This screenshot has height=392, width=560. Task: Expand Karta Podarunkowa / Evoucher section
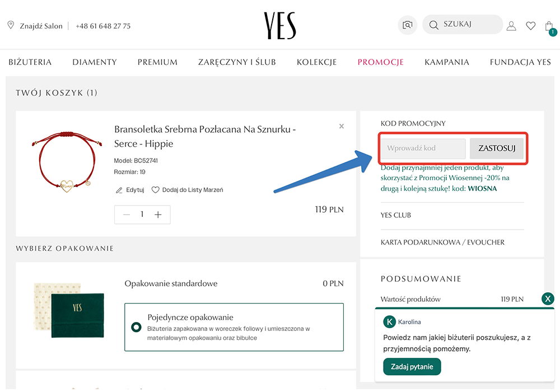(x=442, y=242)
